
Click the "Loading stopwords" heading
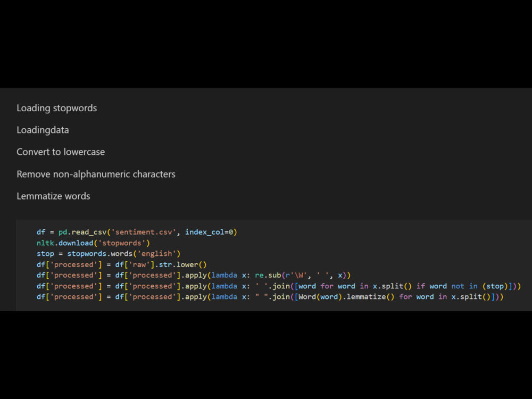pyautogui.click(x=56, y=108)
